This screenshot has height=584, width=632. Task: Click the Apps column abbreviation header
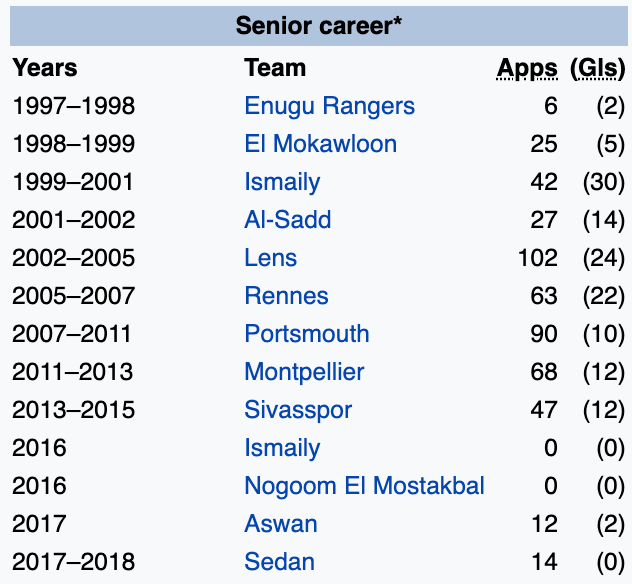[x=528, y=68]
